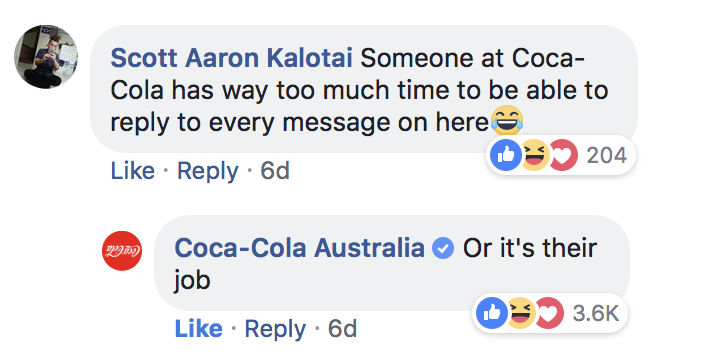This screenshot has height=364, width=708.
Task: Click thumbs-up reaction icon beside 204
Action: coord(506,155)
